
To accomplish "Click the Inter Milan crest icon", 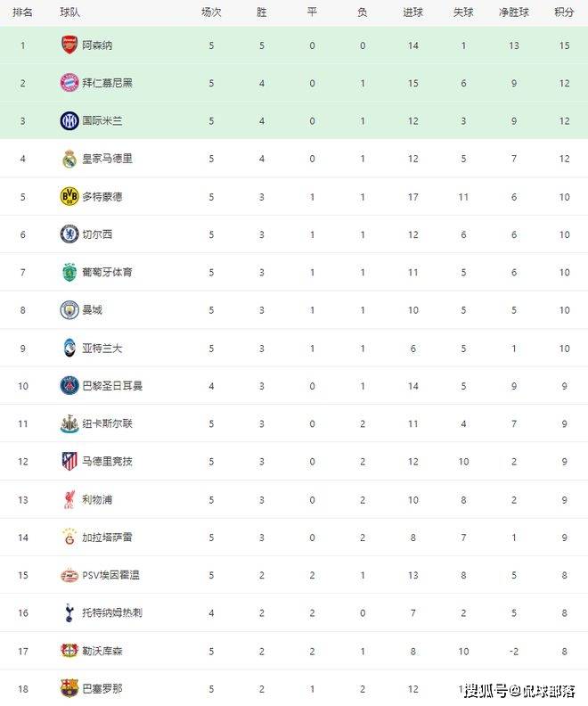I will [x=69, y=120].
